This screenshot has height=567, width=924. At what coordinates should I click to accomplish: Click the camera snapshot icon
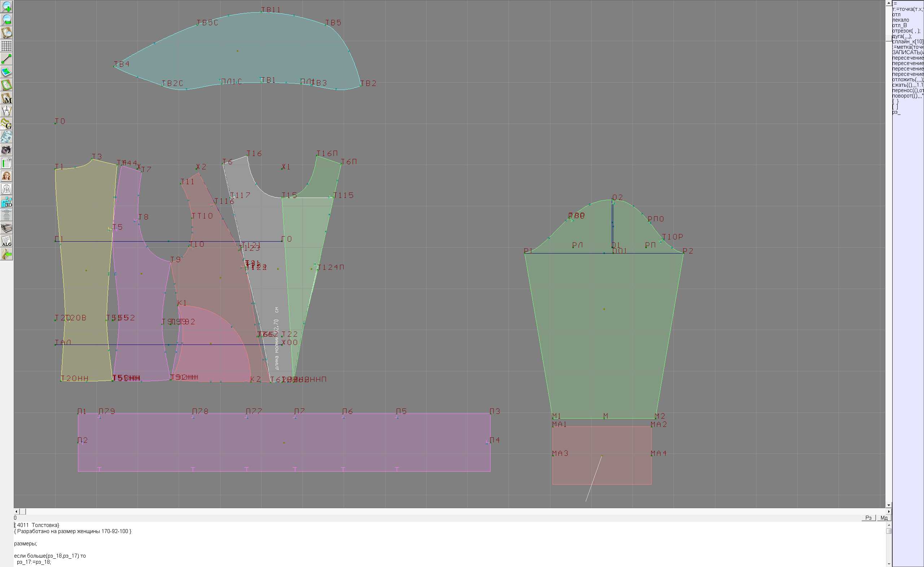[x=6, y=150]
